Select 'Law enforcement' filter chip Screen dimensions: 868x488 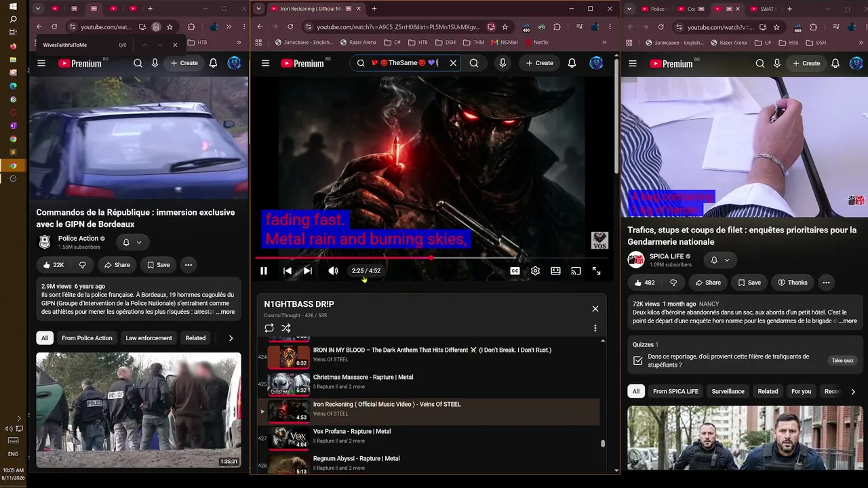[149, 338]
